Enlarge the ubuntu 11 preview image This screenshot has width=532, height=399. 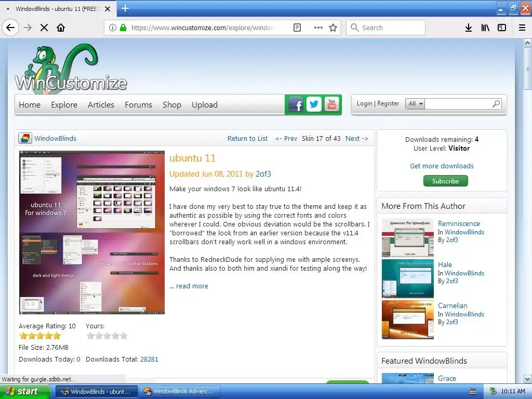click(92, 232)
